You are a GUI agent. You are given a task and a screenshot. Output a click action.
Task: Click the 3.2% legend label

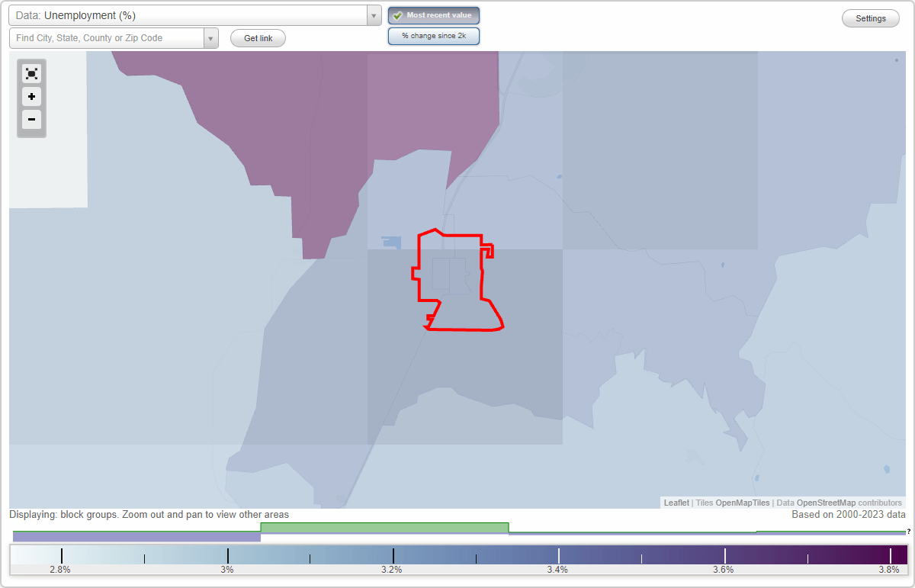point(392,570)
